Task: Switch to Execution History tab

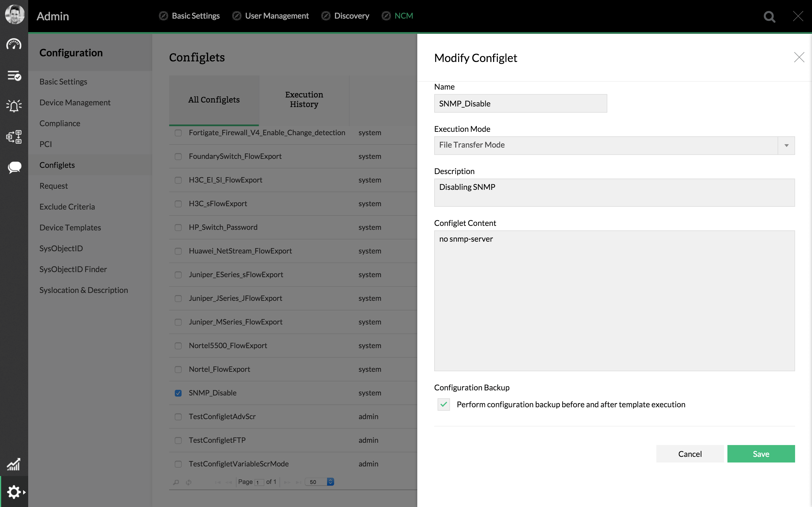Action: point(304,100)
